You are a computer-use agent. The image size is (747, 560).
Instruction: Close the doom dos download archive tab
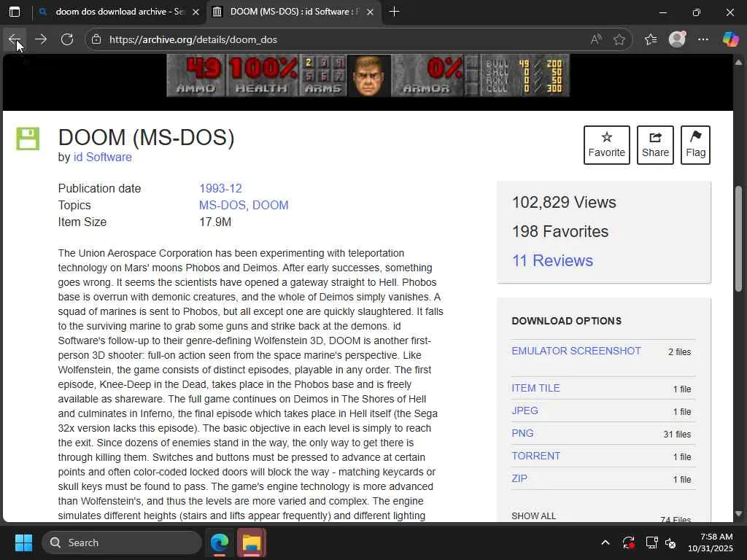[196, 12]
